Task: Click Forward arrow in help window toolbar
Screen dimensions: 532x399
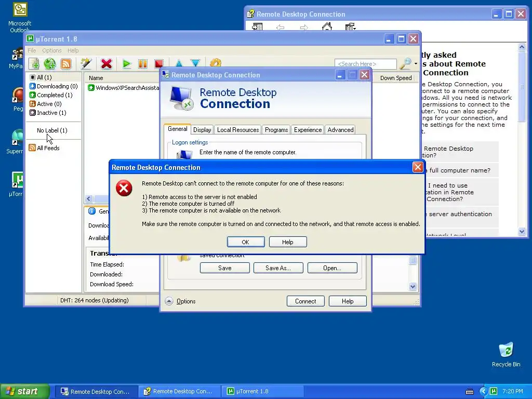Action: [x=304, y=27]
